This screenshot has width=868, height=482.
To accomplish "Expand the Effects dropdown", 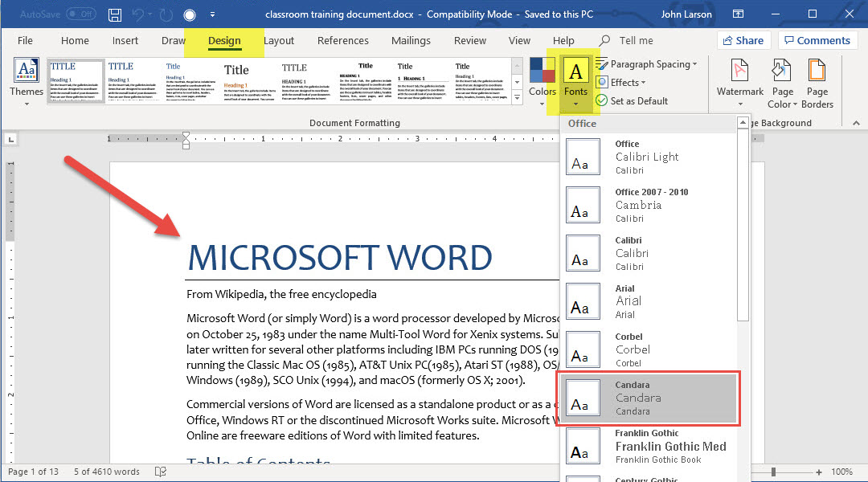I will pyautogui.click(x=645, y=83).
